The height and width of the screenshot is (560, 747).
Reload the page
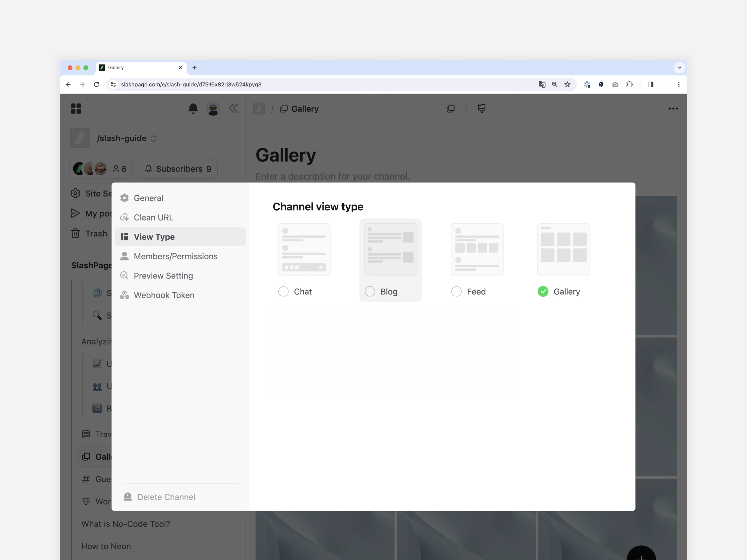pos(96,84)
